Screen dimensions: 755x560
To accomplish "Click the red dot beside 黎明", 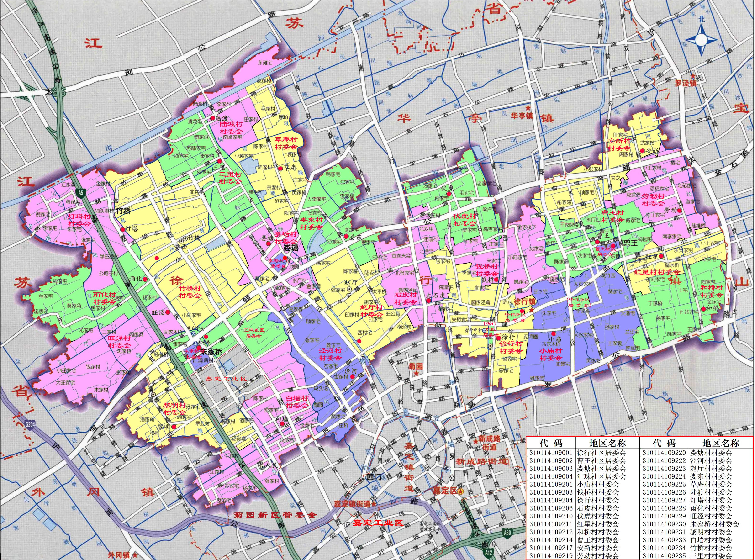I will [174, 427].
